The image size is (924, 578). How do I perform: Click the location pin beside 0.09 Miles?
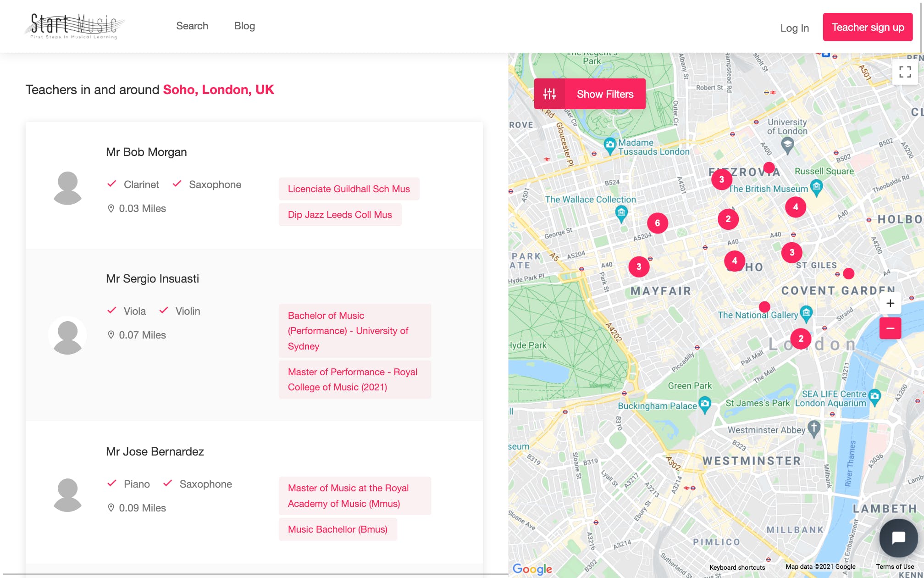pos(111,508)
